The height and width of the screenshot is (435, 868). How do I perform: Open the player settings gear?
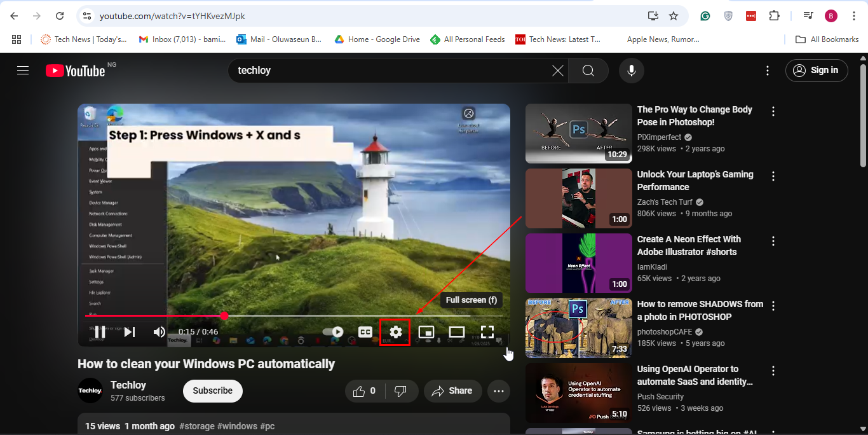pyautogui.click(x=396, y=332)
